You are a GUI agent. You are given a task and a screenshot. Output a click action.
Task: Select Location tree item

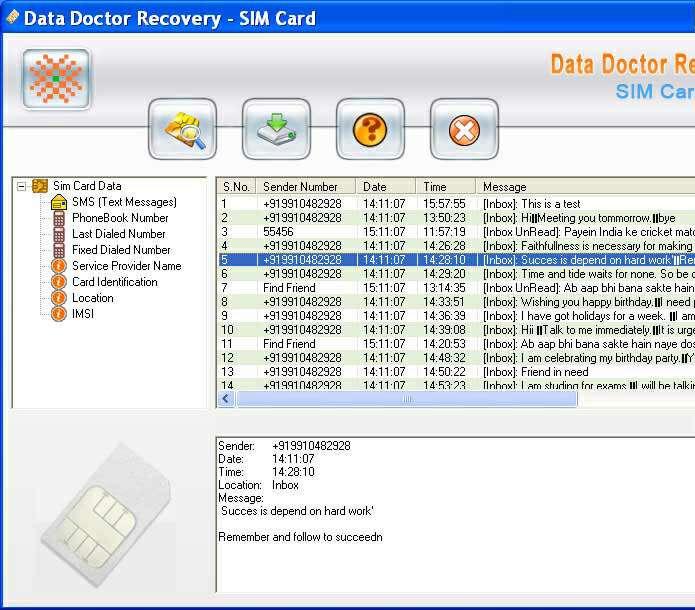[x=93, y=298]
